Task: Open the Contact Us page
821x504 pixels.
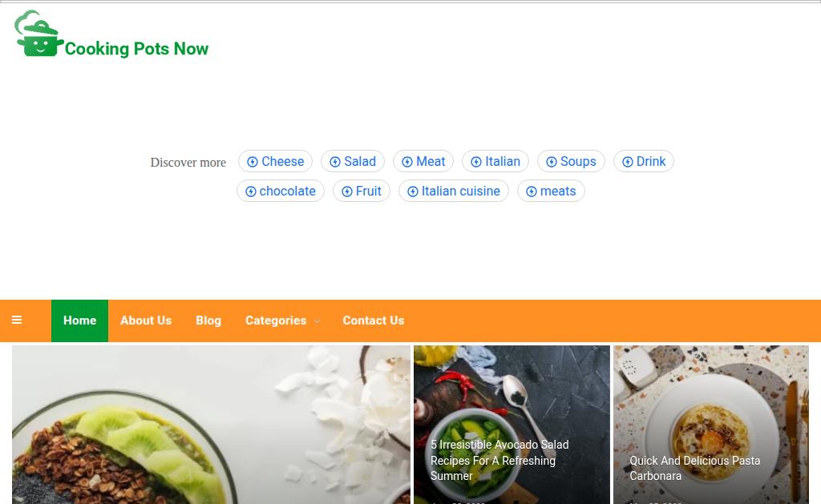Action: (x=374, y=321)
